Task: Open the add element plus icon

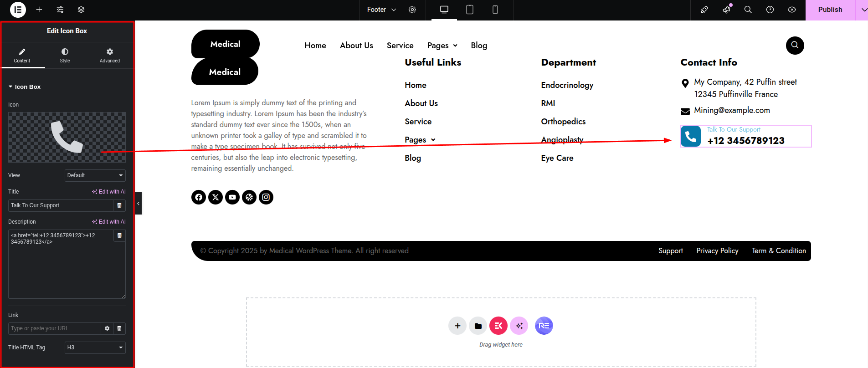Action: [39, 10]
